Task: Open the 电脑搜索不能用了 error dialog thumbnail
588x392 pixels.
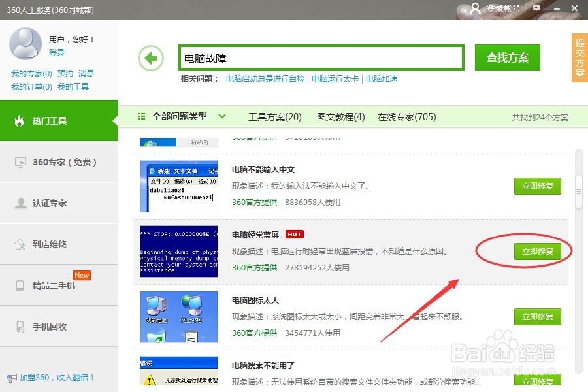Action: tap(179, 371)
